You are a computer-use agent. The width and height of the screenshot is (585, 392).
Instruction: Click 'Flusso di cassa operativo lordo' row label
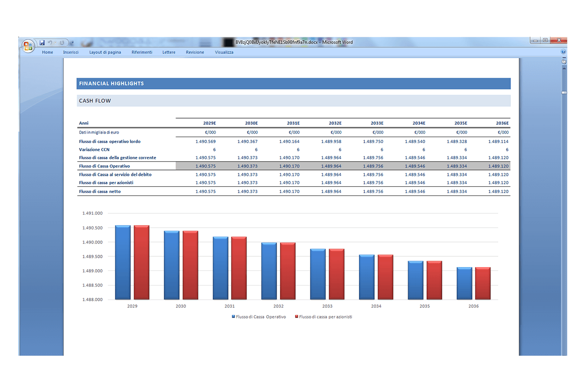coord(110,141)
